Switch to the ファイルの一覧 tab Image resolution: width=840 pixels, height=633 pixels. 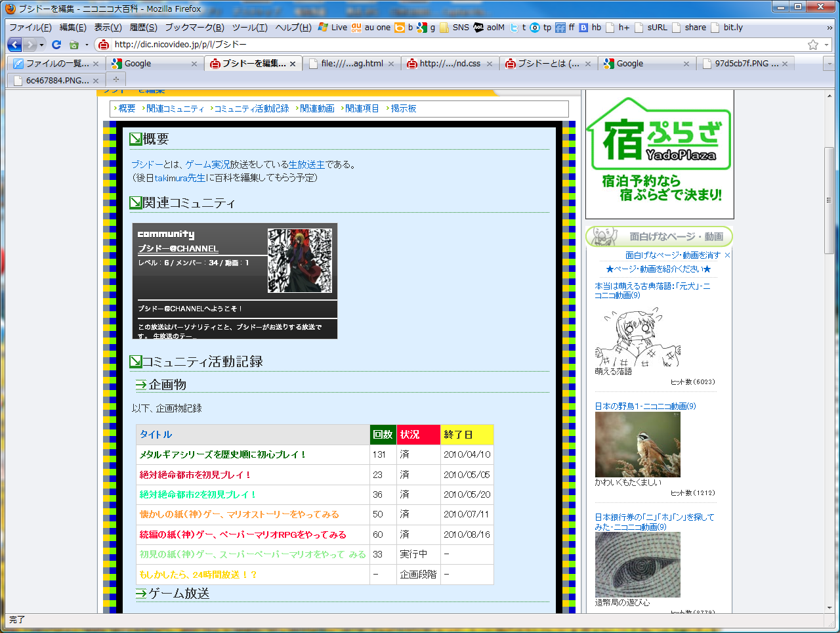56,64
